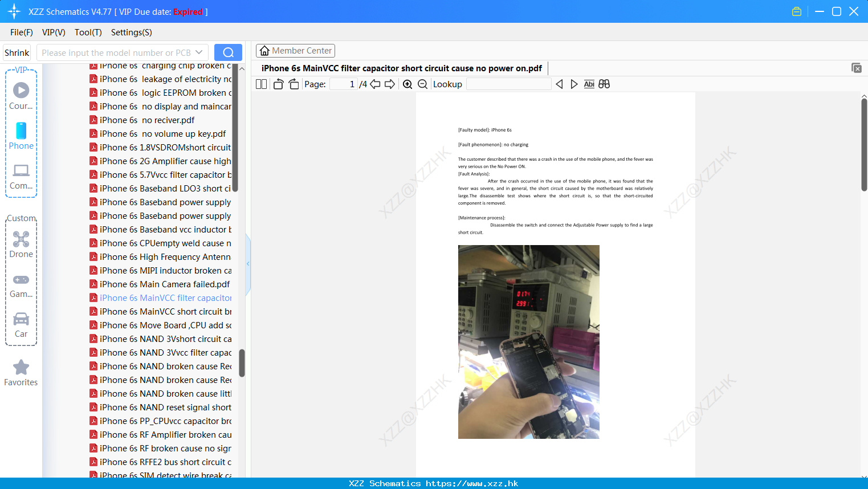Close the open PDF document tab
The image size is (868, 489).
click(x=857, y=68)
